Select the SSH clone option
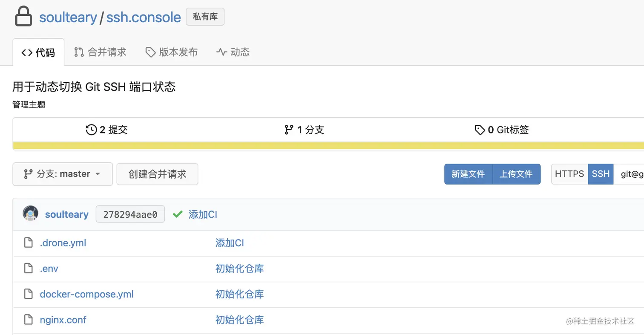 tap(601, 174)
